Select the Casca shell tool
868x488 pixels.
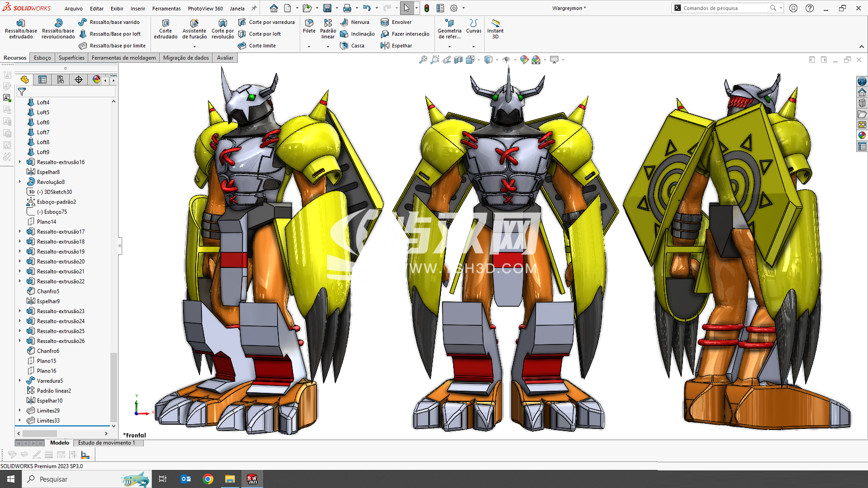352,46
